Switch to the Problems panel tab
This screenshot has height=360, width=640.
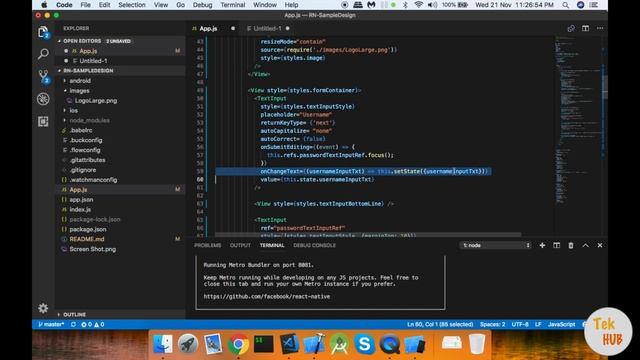pos(207,245)
